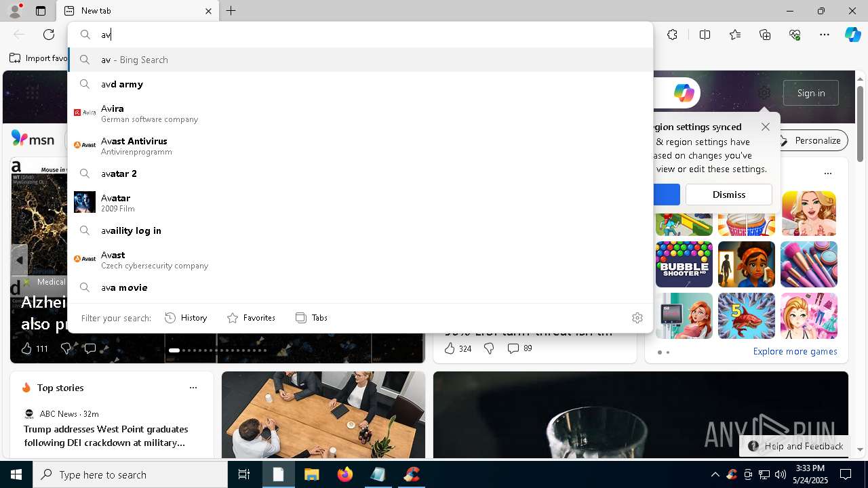Open Task View on taskbar
868x488 pixels.
coord(244,474)
